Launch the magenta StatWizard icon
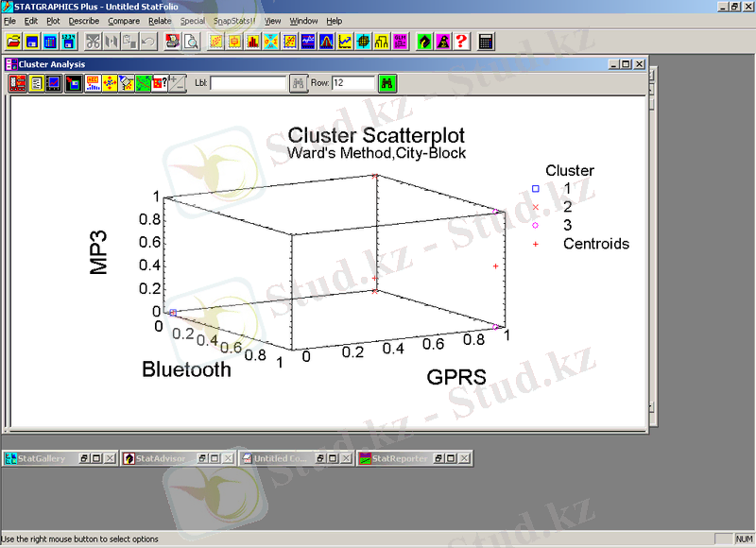This screenshot has height=548, width=756. pyautogui.click(x=442, y=42)
